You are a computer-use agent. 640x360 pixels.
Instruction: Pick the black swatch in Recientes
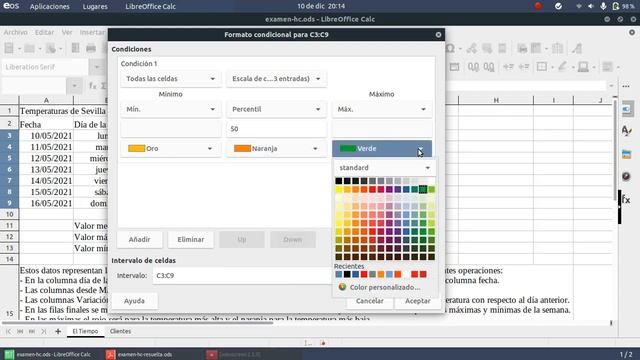point(347,274)
